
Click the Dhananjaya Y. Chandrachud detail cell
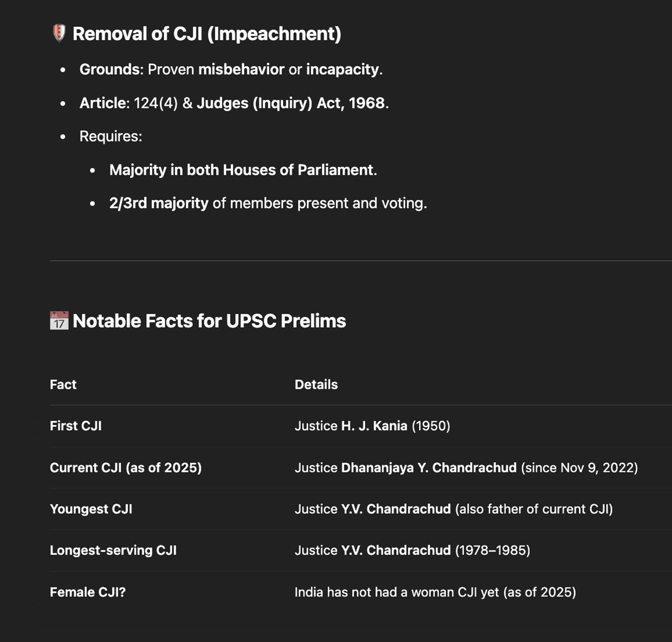pyautogui.click(x=466, y=467)
